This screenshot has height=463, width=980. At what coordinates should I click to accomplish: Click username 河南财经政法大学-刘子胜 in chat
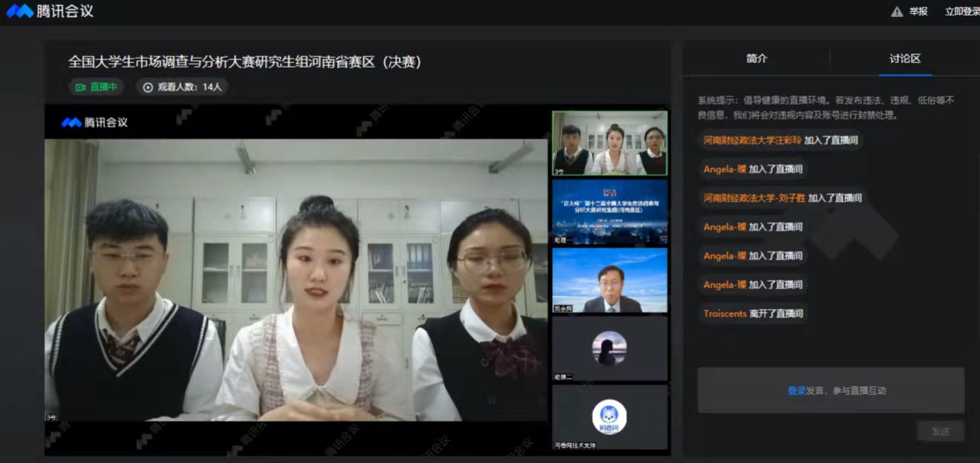(754, 198)
